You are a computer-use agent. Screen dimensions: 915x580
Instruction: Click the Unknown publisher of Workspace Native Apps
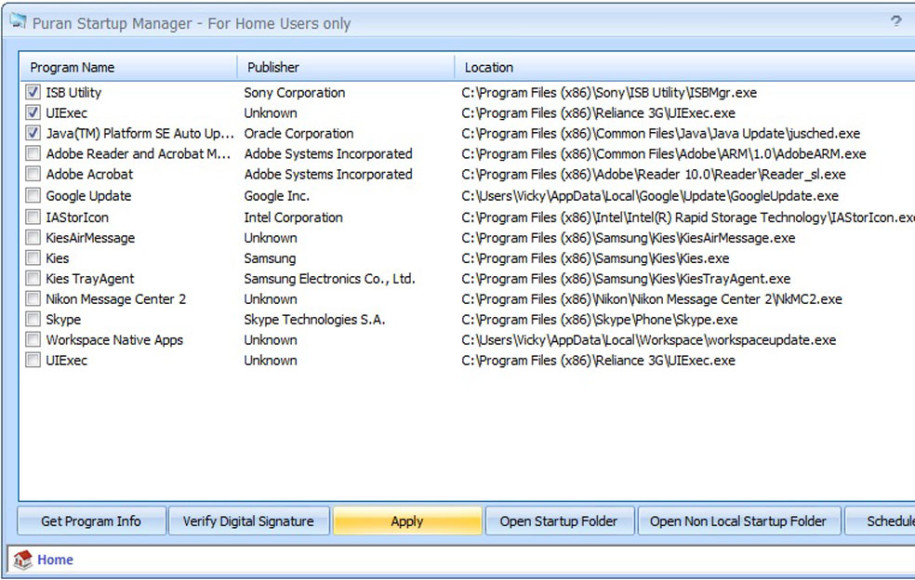(271, 340)
